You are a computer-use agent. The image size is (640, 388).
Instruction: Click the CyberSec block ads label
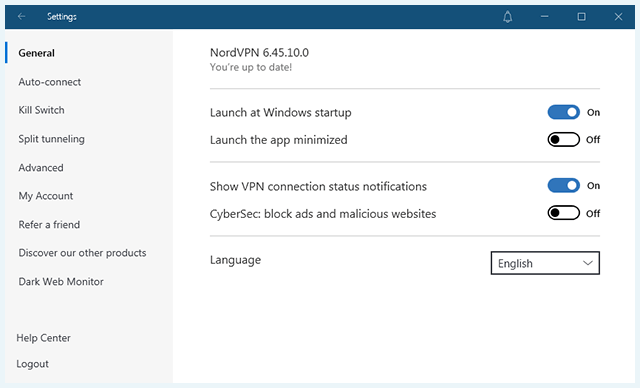(x=323, y=214)
